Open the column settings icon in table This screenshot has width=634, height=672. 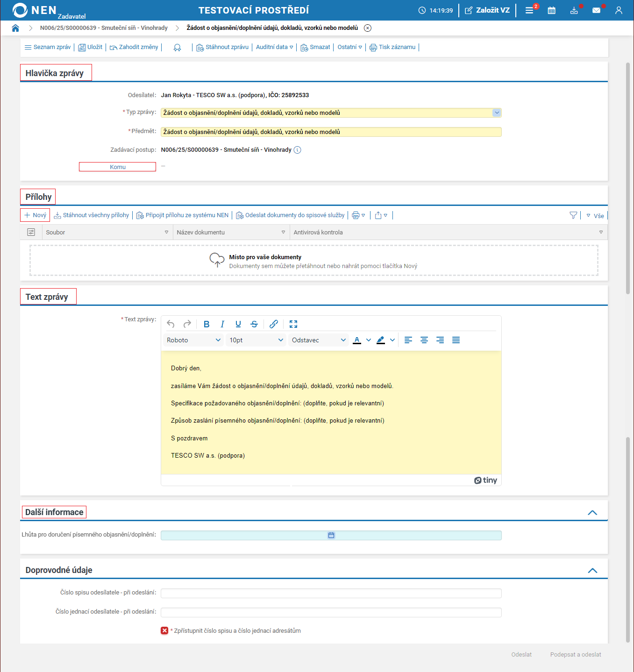tap(31, 232)
